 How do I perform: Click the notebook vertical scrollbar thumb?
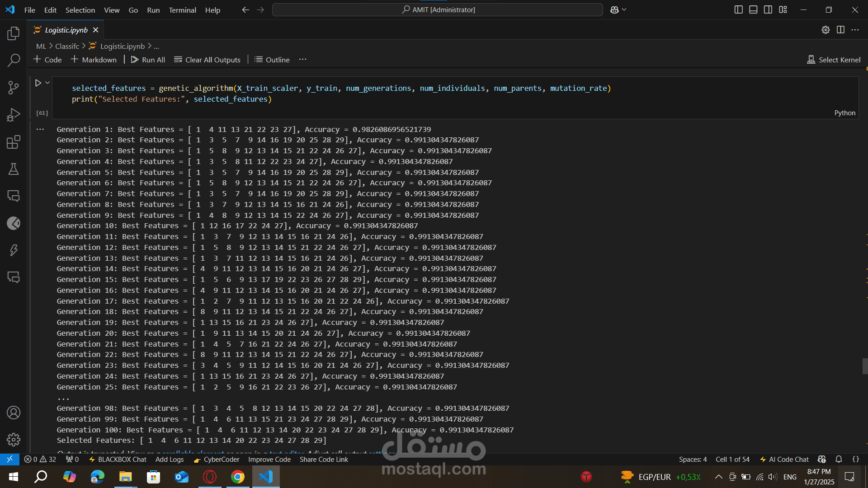coord(865,366)
